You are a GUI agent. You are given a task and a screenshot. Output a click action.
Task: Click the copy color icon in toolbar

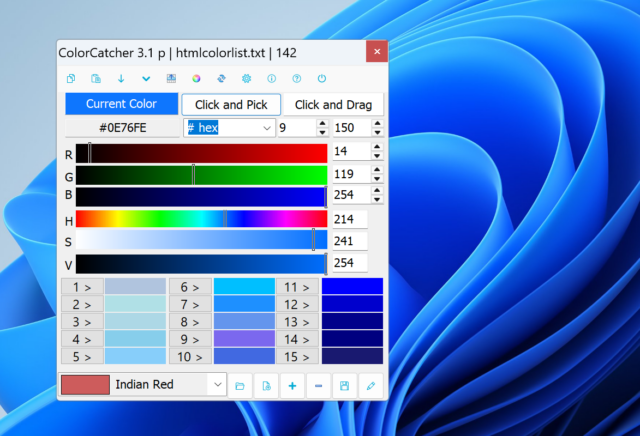click(x=71, y=78)
